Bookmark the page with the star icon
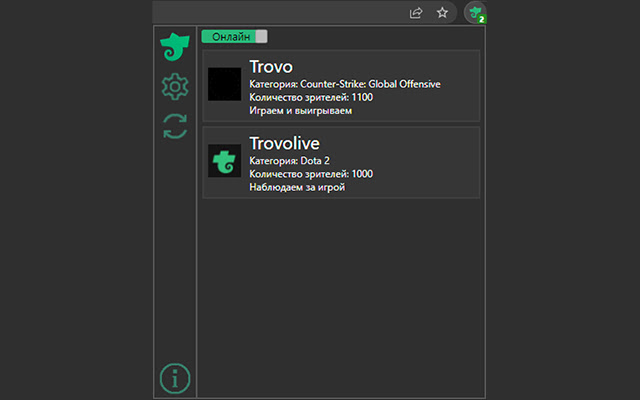The image size is (640, 400). pos(442,13)
